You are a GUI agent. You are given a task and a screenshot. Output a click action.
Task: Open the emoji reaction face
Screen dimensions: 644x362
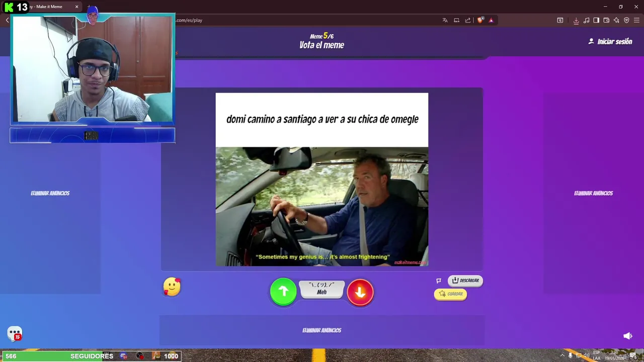[172, 287]
